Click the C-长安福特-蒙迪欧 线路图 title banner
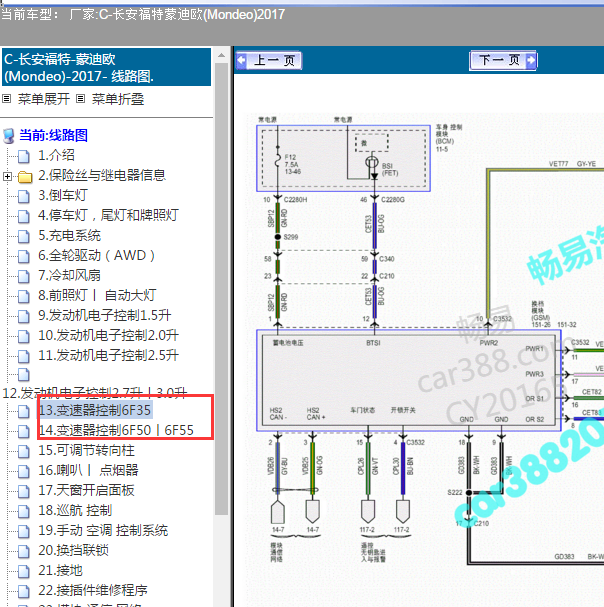Image resolution: width=604 pixels, height=607 pixels. point(106,67)
